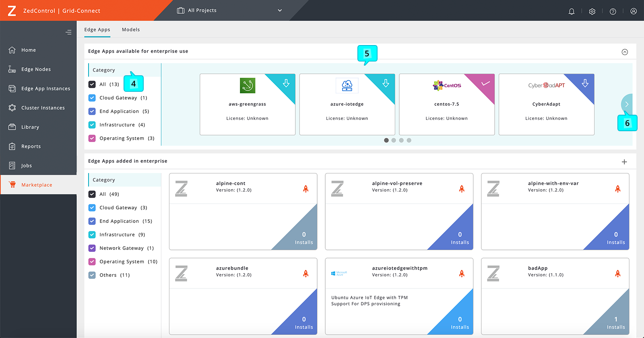Deploy badApp with rocket icon
This screenshot has width=644, height=338.
618,274
